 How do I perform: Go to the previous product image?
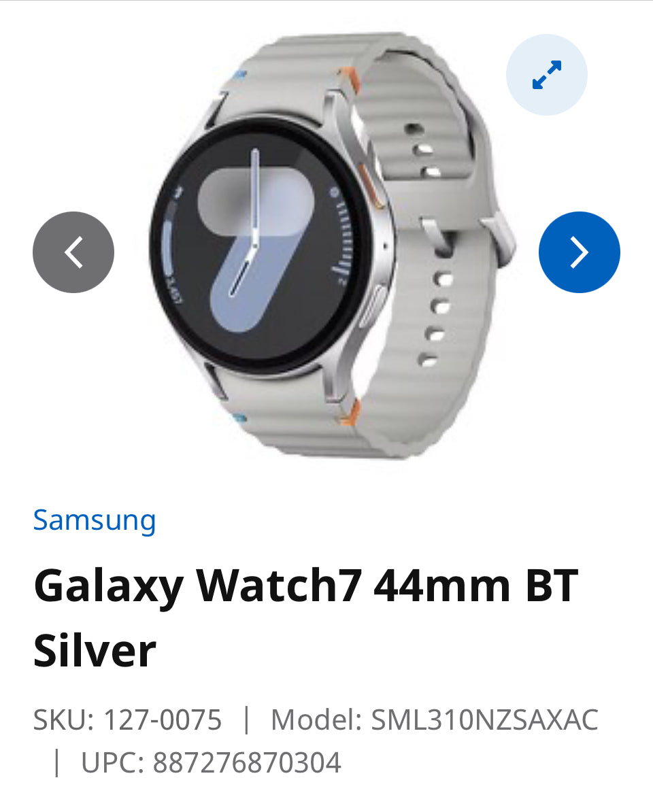coord(73,252)
